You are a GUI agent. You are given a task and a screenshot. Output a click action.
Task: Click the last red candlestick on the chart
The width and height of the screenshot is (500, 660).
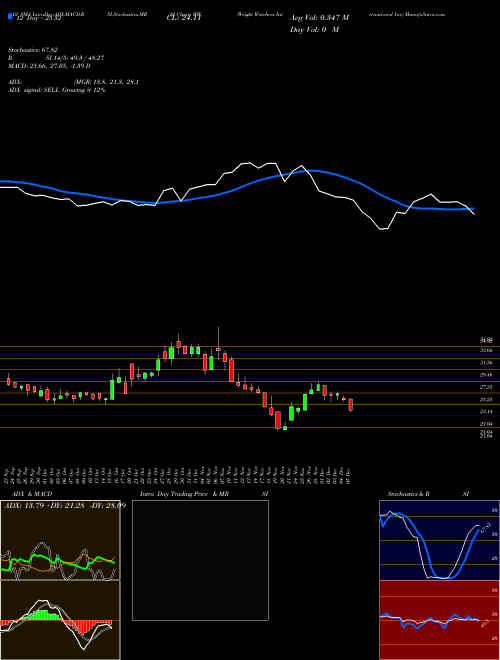click(351, 405)
